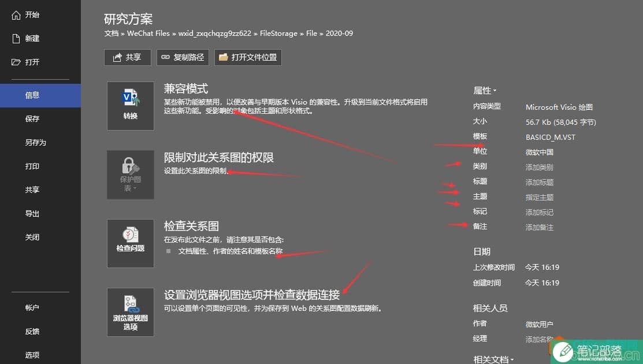643x364 pixels.
Task: Click WeChat Files in the path
Action: click(148, 34)
